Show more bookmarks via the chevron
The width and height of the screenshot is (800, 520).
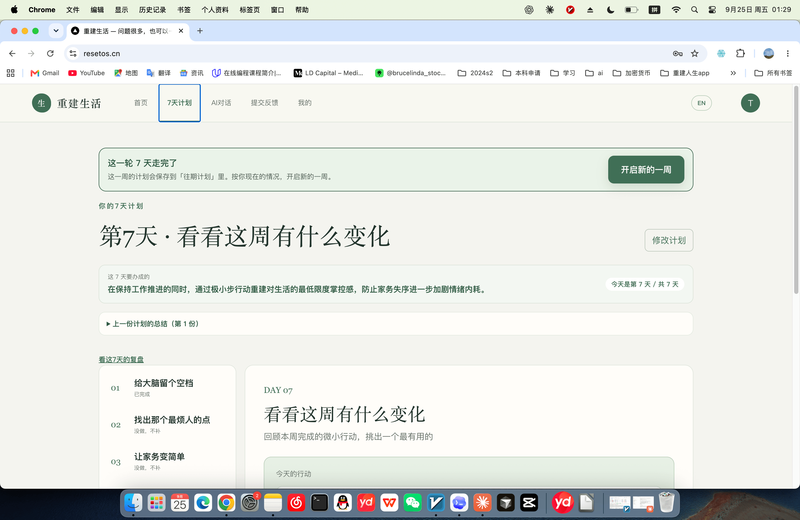coord(733,73)
